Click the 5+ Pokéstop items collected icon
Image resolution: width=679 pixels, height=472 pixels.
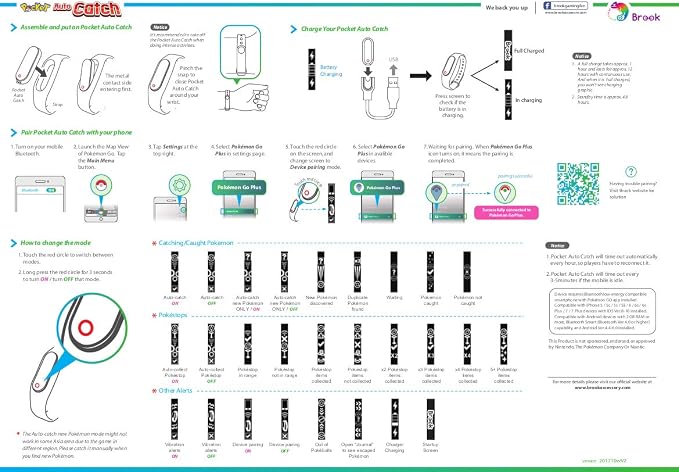(x=504, y=344)
